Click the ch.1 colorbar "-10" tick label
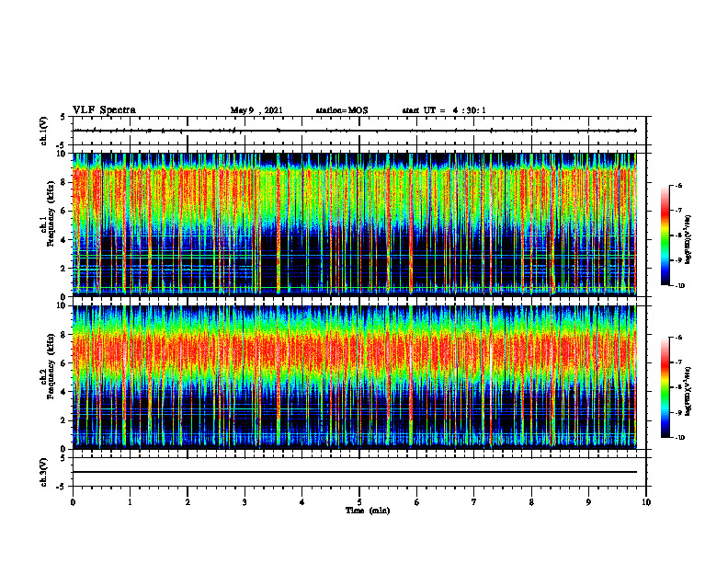This screenshot has height=563, width=728. [679, 286]
